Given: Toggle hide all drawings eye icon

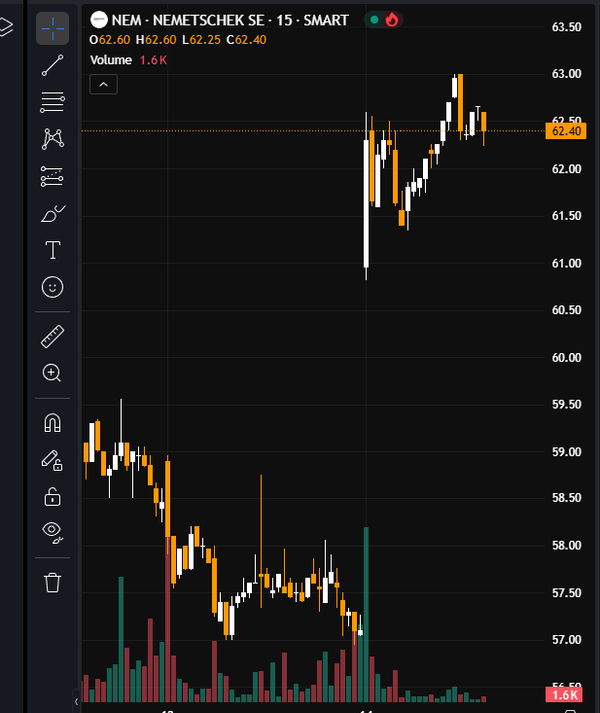Looking at the screenshot, I should pos(52,532).
